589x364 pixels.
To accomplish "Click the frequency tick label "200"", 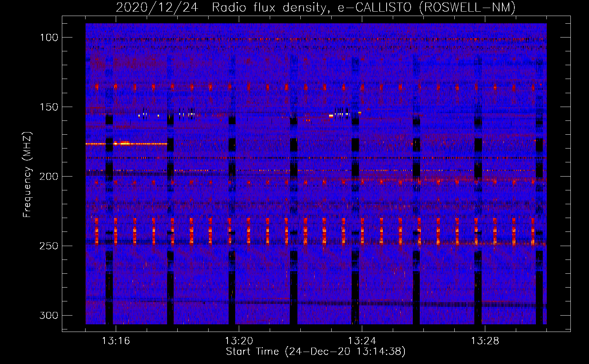I will (49, 177).
